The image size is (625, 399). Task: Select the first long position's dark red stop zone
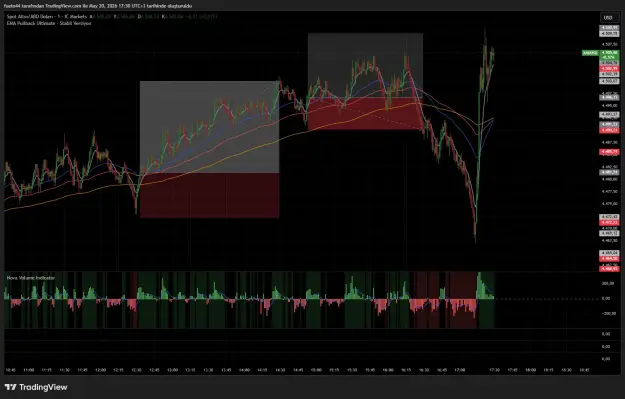(x=209, y=195)
